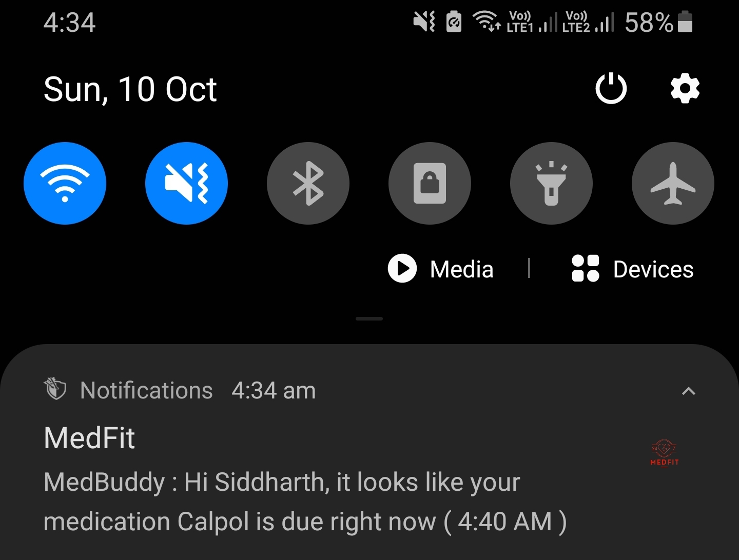The width and height of the screenshot is (739, 560).
Task: Tap the Sun, 10 Oct date text
Action: (130, 89)
